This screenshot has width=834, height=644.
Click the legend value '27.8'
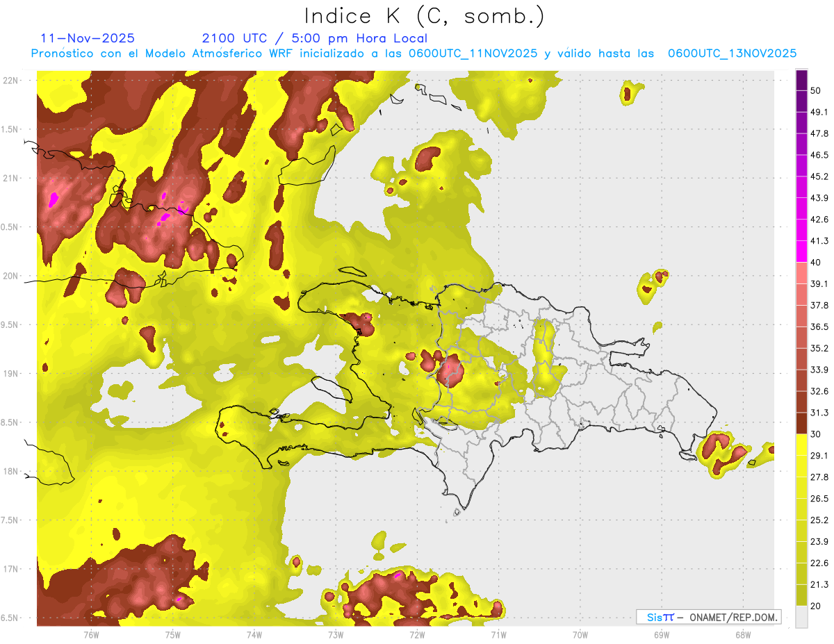point(819,477)
